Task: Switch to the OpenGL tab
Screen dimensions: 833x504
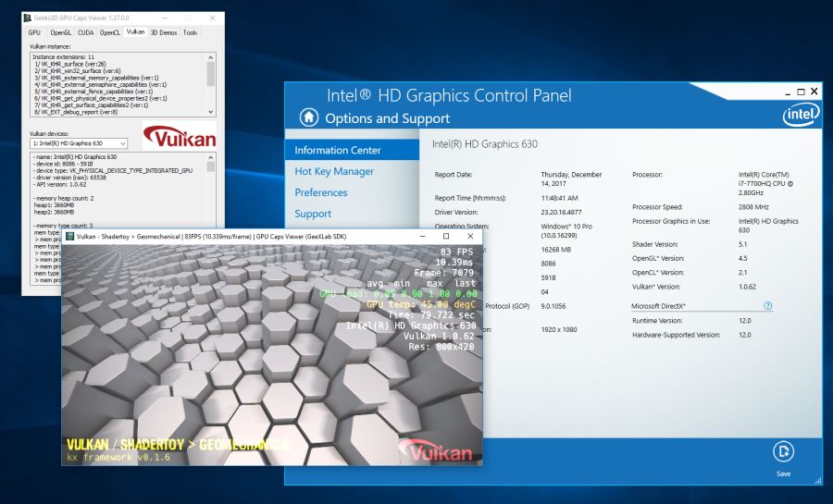Action: pos(60,33)
